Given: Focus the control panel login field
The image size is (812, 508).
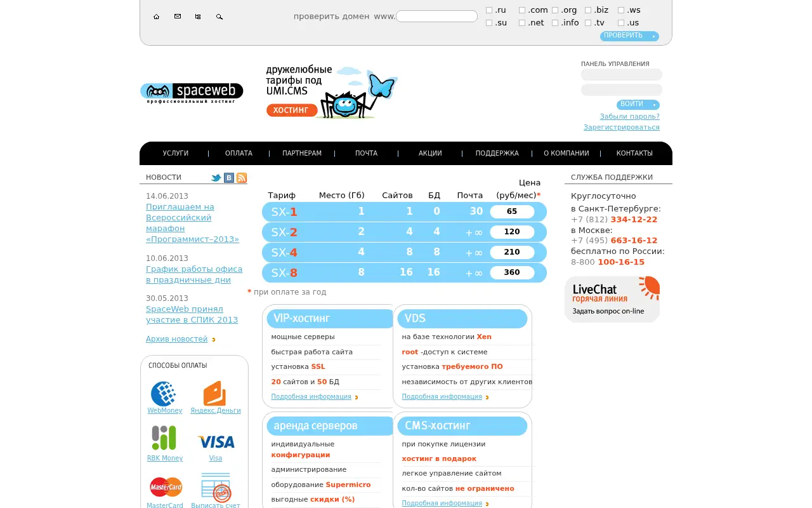Looking at the screenshot, I should click(x=622, y=75).
